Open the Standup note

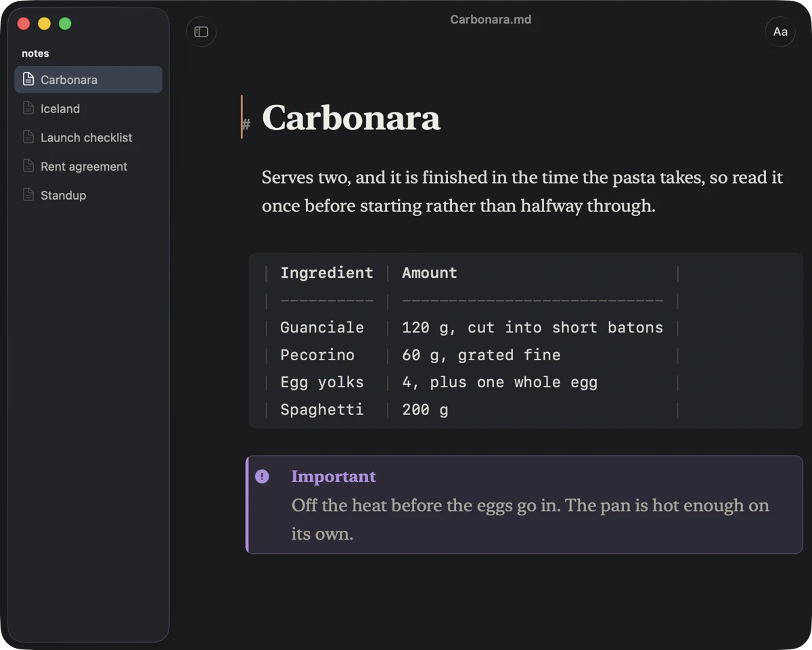pyautogui.click(x=89, y=195)
